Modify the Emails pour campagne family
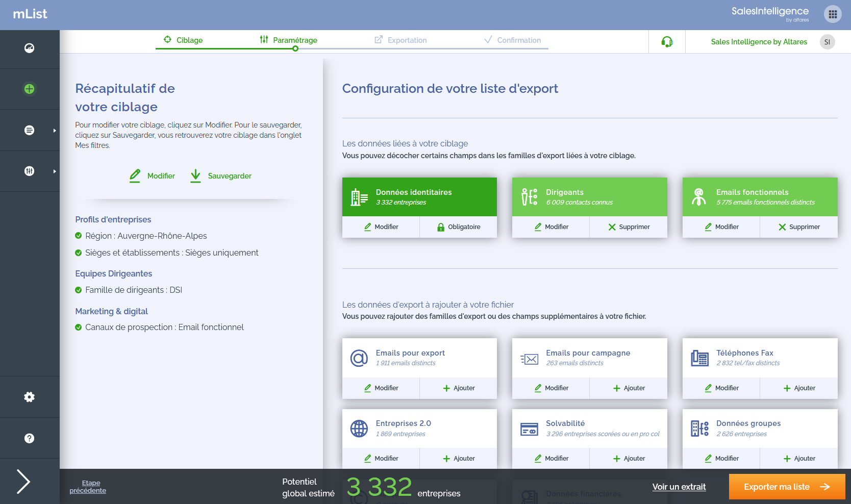Image resolution: width=851 pixels, height=504 pixels. click(551, 388)
